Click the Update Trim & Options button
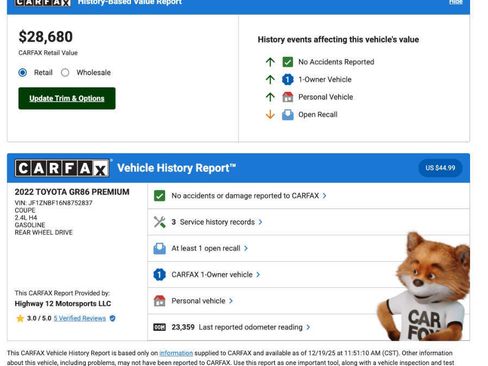This screenshot has width=488, height=366. 67,98
